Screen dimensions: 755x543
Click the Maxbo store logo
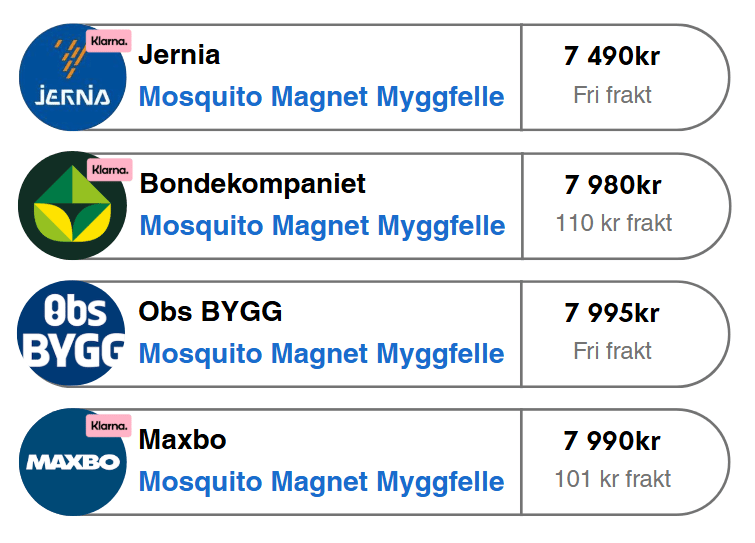[73, 462]
